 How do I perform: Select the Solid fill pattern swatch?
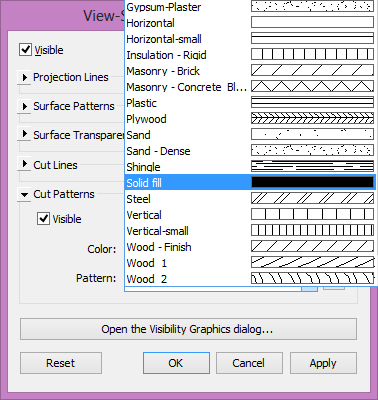pyautogui.click(x=312, y=182)
